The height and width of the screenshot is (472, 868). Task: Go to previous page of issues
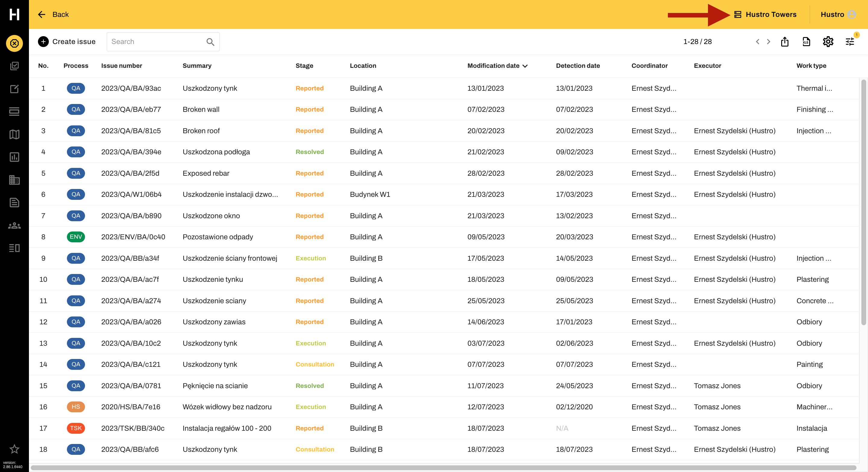click(x=757, y=41)
